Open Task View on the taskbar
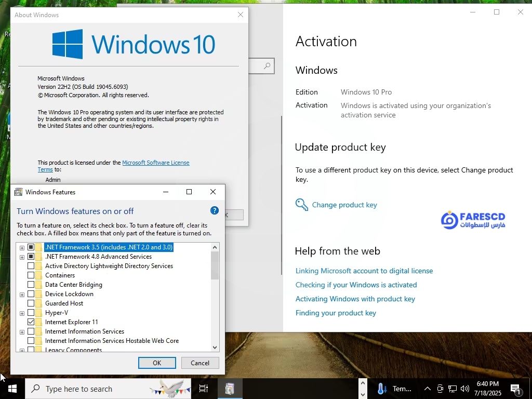Screen dimensions: 532x399 coord(204,389)
